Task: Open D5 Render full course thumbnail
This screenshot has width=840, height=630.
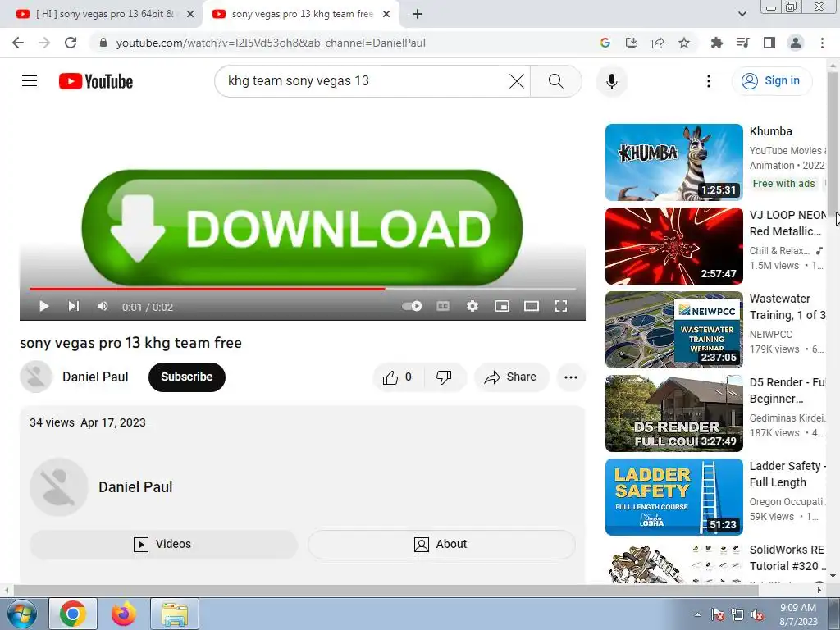Action: pos(674,413)
